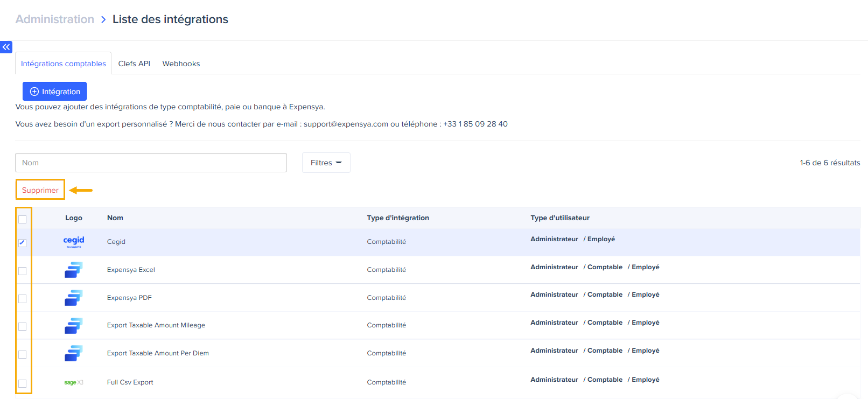Toggle the select-all header checkbox
The width and height of the screenshot is (868, 399).
tap(22, 219)
